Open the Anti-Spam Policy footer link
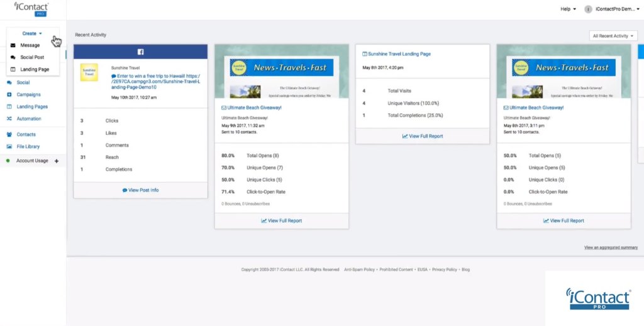Viewport: 644px width, 326px height. coord(359,270)
